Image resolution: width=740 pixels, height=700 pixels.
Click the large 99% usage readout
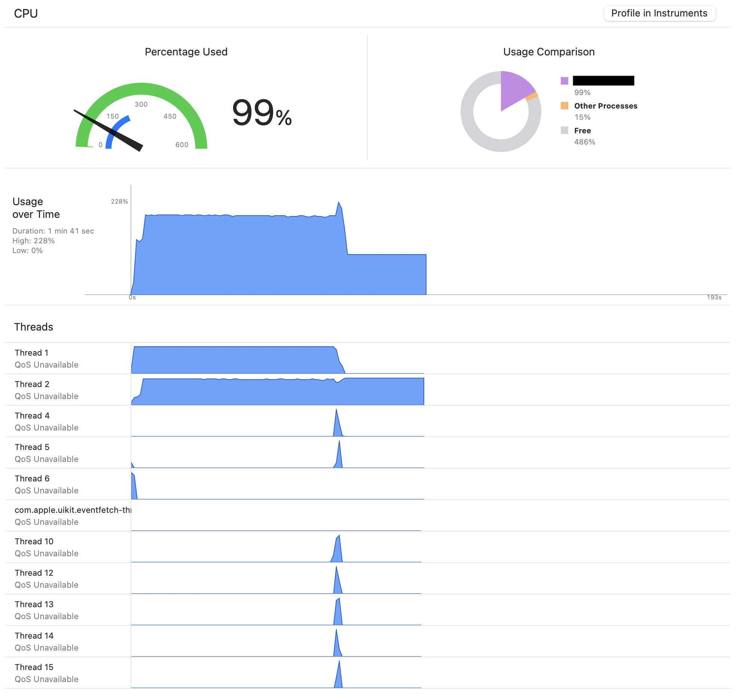pos(262,113)
